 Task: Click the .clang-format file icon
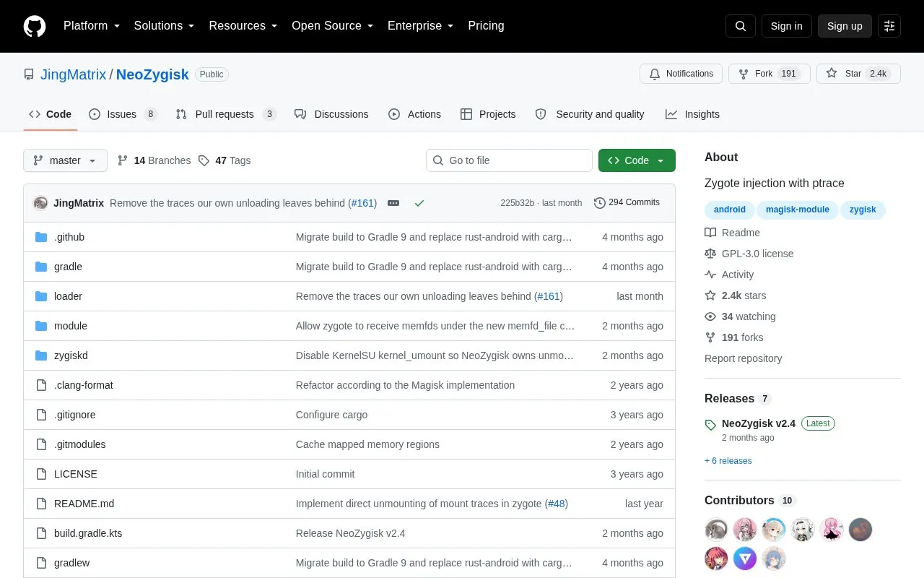(41, 385)
